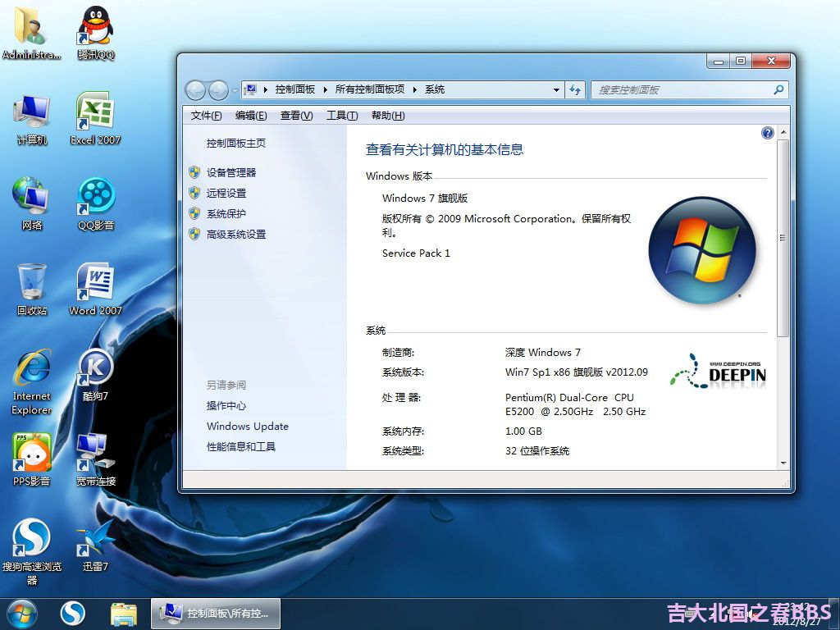
Task: Open Windows Update link
Action: tap(248, 427)
